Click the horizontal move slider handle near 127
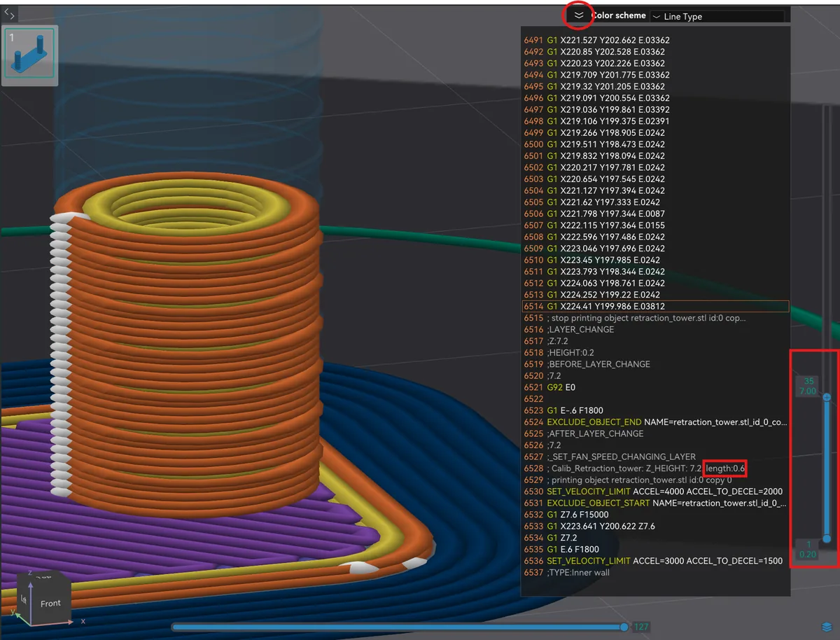 [x=624, y=627]
